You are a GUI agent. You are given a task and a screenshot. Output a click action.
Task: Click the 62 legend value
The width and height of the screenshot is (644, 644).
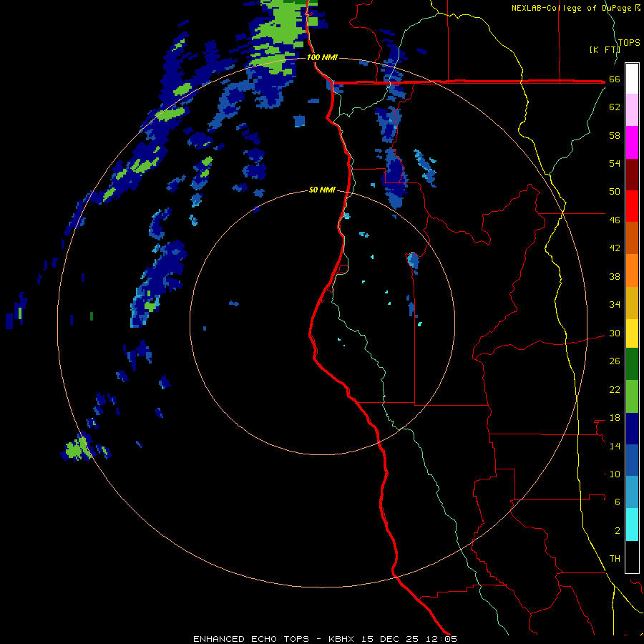[x=615, y=107]
